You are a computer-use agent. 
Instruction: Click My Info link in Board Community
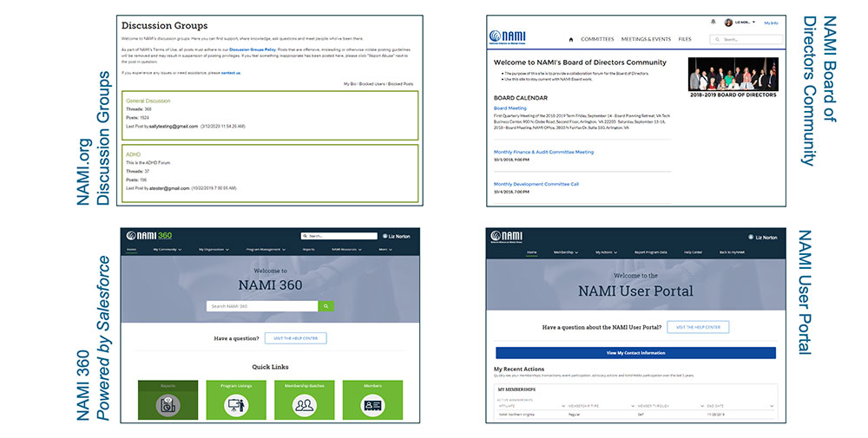771,23
